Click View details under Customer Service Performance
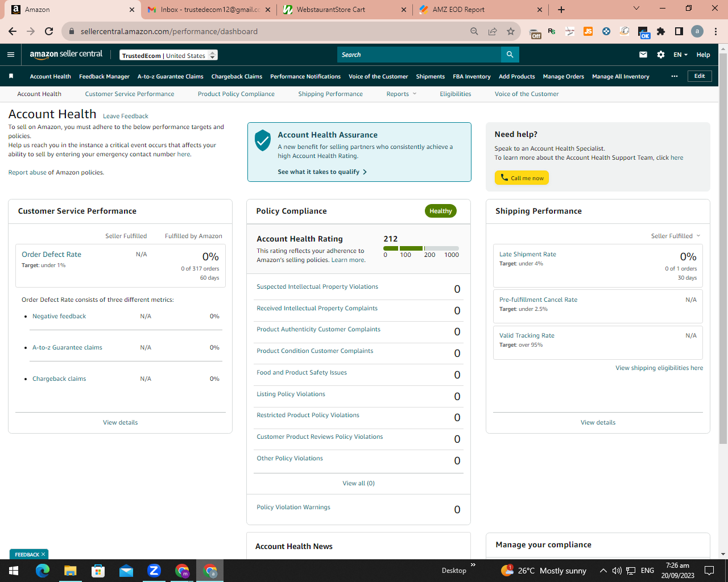Image resolution: width=728 pixels, height=582 pixels. pos(120,422)
